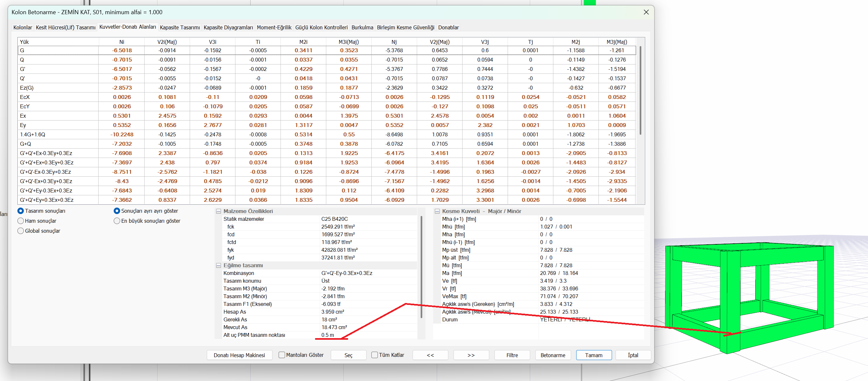Select the 1.4G+1.6Q load row
868x381 pixels.
32,134
